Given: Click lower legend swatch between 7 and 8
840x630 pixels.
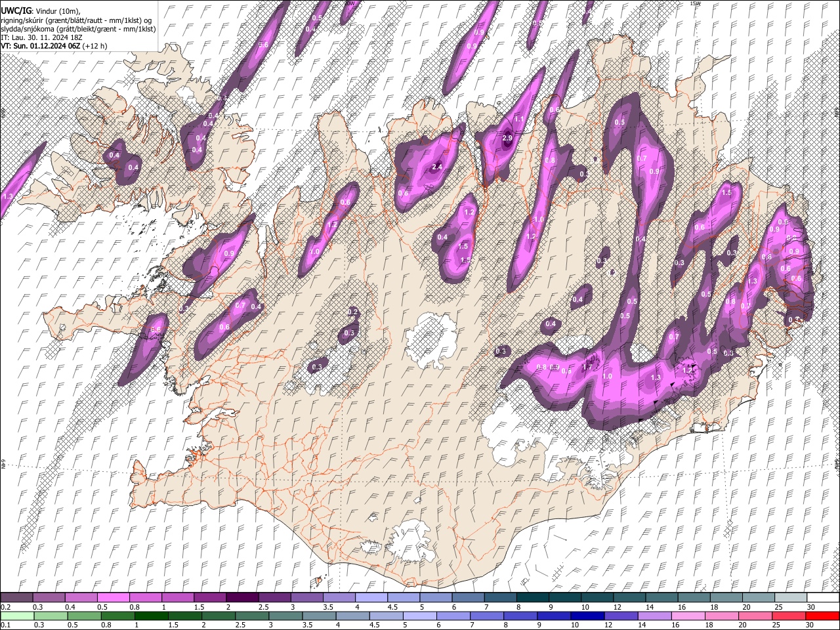Looking at the screenshot, I should (486, 616).
